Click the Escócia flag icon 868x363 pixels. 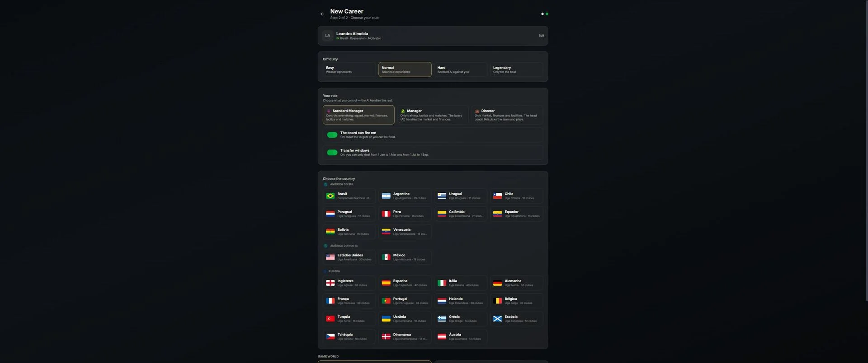pos(497,319)
